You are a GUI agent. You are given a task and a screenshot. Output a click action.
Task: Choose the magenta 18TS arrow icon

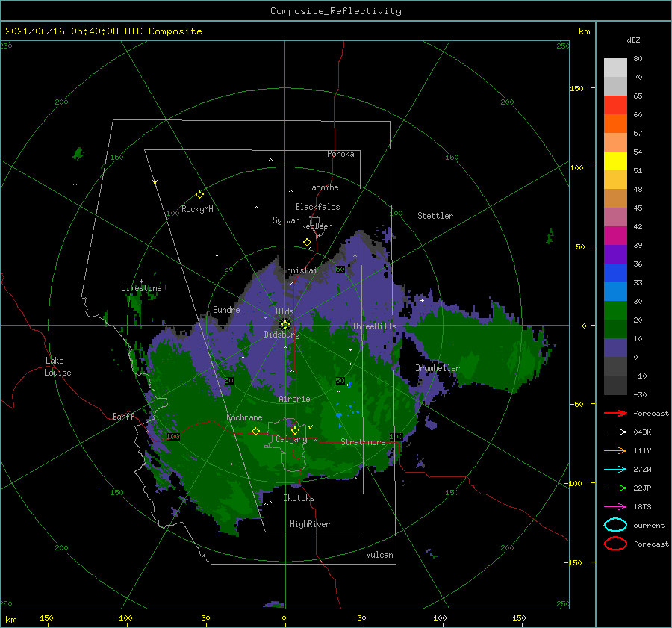(x=615, y=507)
